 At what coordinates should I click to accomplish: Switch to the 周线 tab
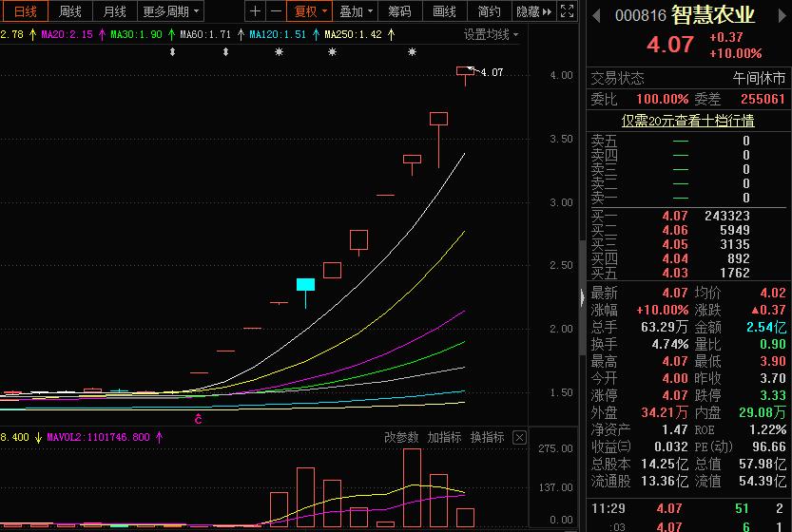click(x=70, y=11)
